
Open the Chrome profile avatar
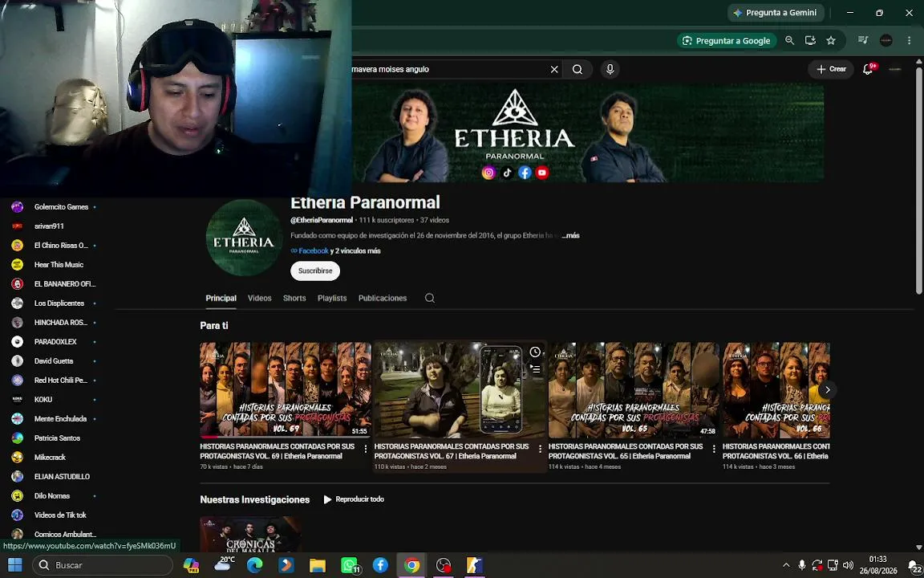(885, 41)
